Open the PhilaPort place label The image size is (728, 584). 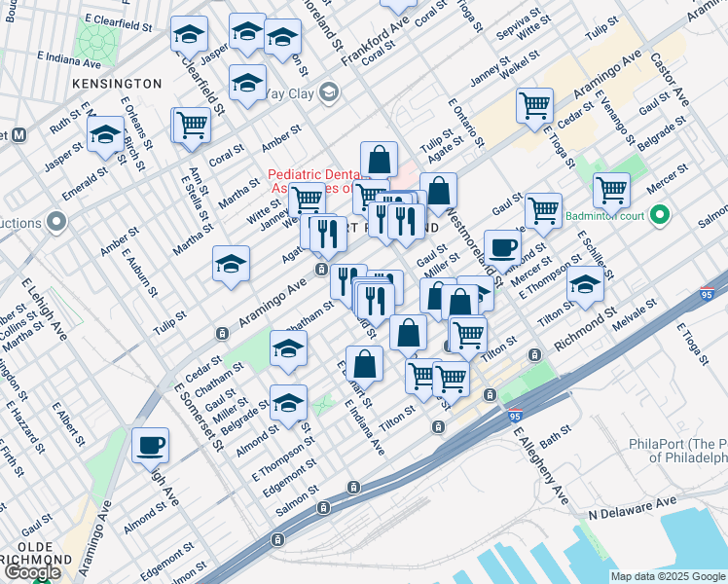678,451
